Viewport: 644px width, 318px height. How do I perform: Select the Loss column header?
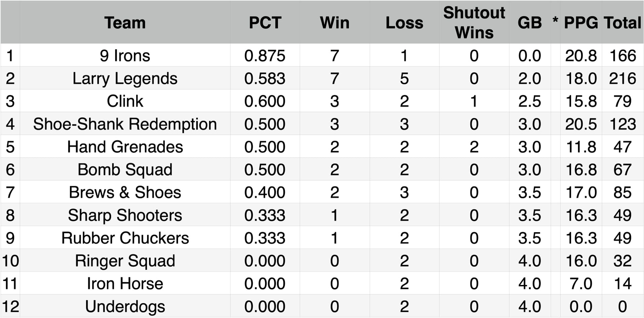(x=404, y=23)
